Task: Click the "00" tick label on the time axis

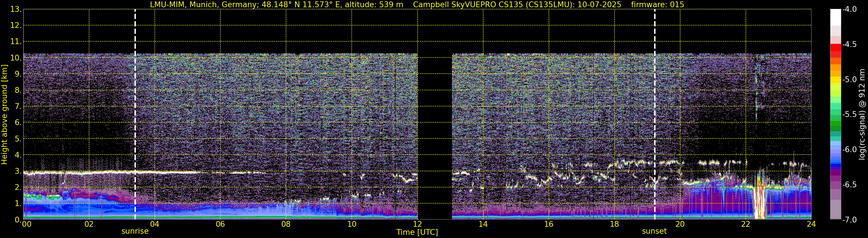Action: pyautogui.click(x=26, y=224)
